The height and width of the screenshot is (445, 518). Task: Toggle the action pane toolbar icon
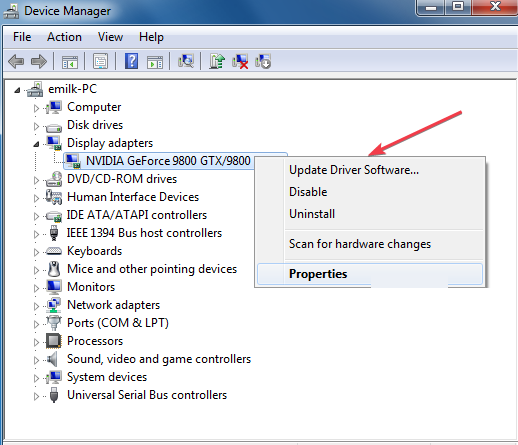click(155, 62)
